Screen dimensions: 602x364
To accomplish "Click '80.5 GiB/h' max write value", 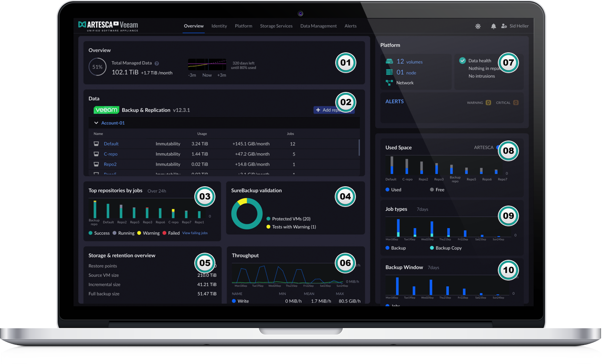I will pos(349,301).
